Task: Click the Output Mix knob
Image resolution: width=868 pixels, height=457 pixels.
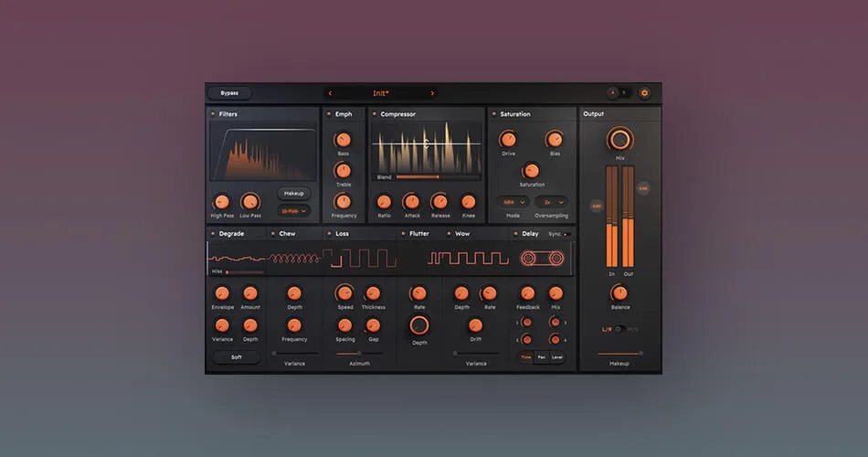Action: tap(620, 140)
